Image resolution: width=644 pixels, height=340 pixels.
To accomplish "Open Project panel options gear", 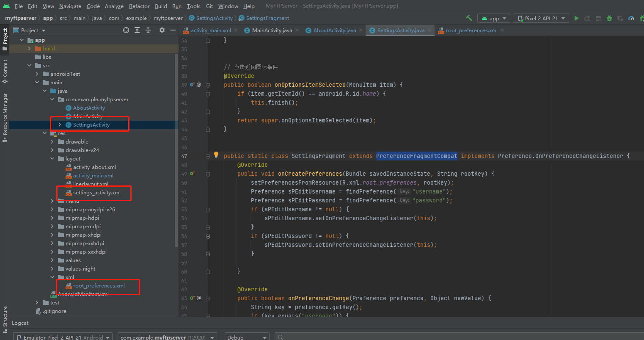I will (162, 30).
